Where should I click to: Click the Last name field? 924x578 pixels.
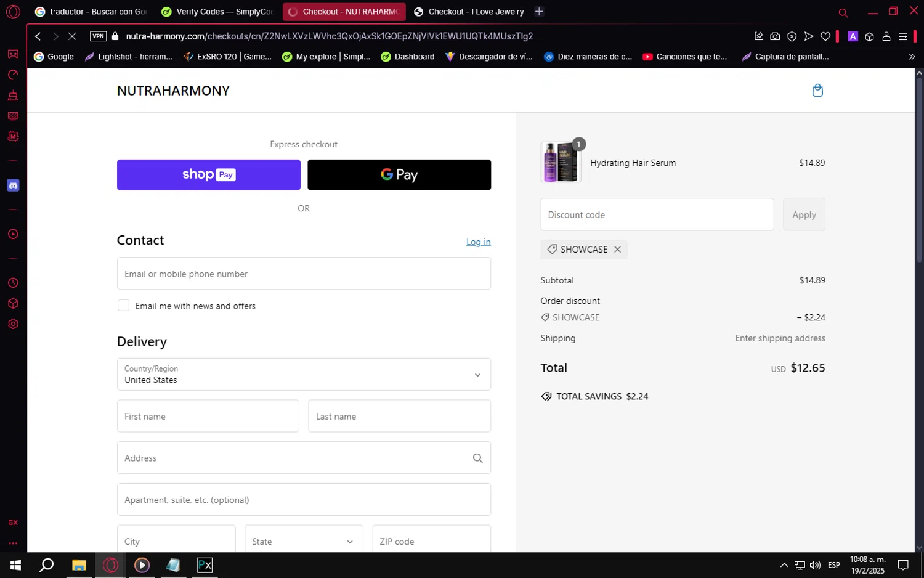(399, 416)
